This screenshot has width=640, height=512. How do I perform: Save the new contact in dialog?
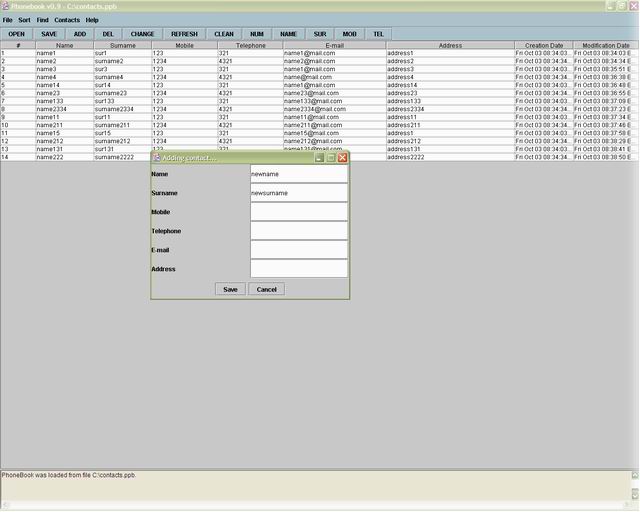pos(230,289)
